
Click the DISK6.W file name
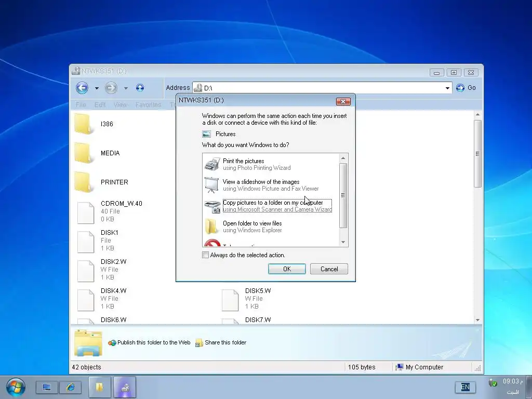[x=113, y=320]
